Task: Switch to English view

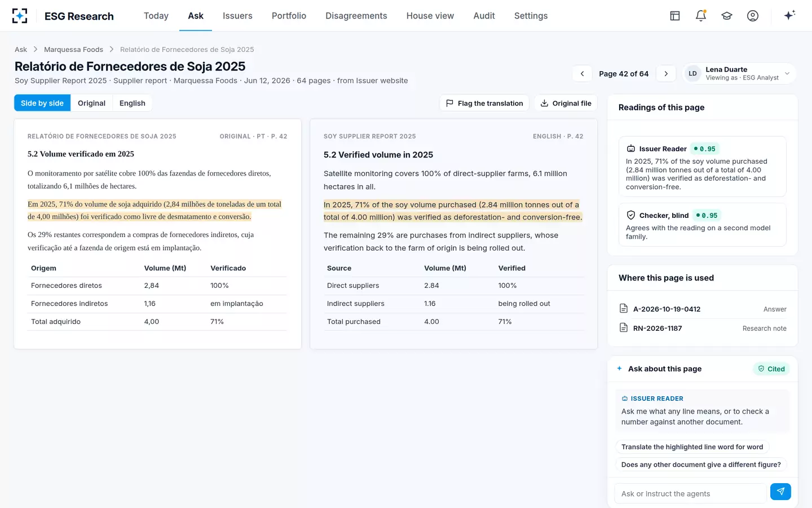Action: [x=133, y=103]
